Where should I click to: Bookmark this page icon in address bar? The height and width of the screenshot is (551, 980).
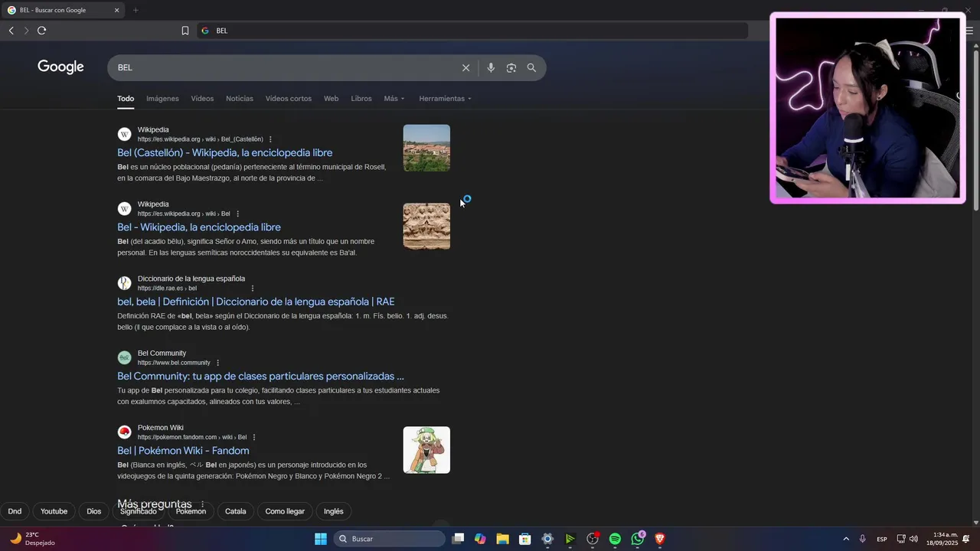pos(185,31)
